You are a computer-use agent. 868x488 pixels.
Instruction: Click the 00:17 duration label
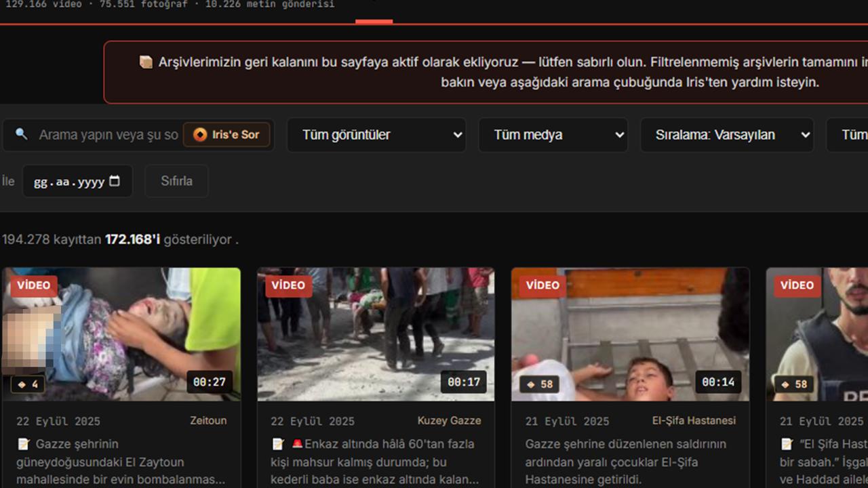[x=464, y=382]
